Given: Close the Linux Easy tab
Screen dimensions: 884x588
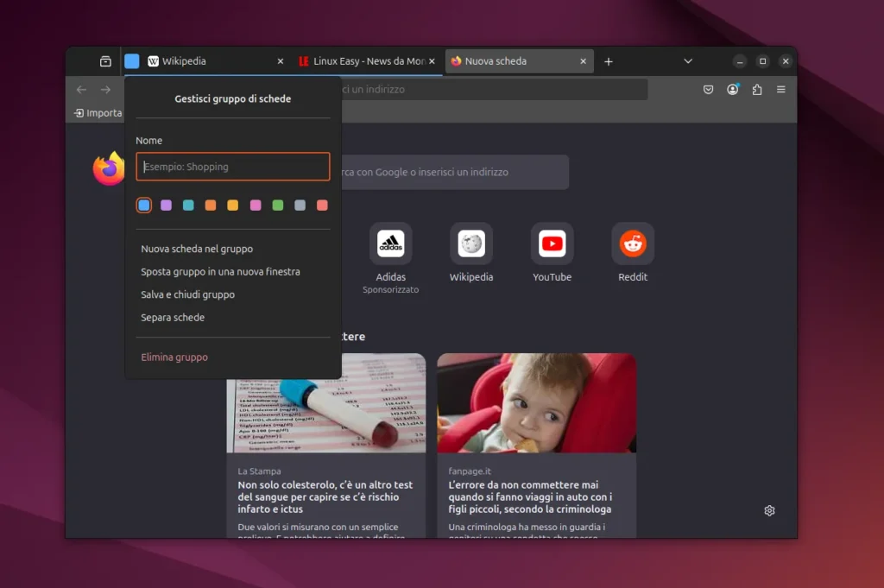Looking at the screenshot, I should [x=432, y=61].
